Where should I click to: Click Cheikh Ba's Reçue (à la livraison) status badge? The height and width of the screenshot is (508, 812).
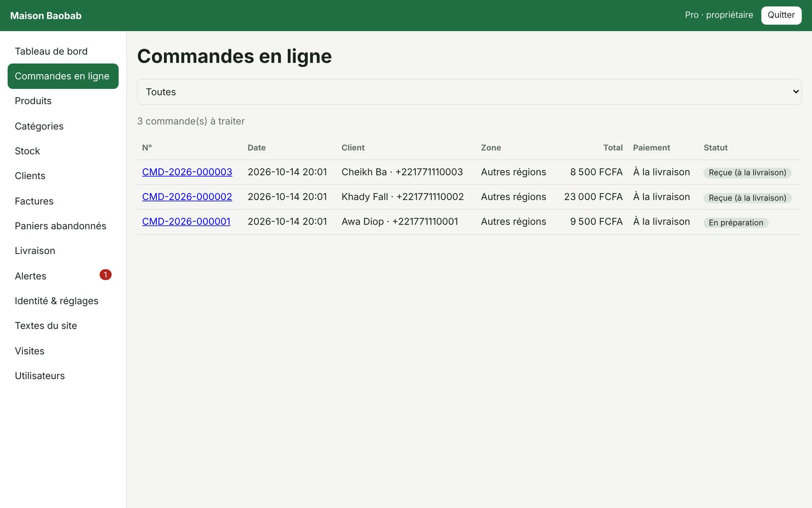[748, 173]
